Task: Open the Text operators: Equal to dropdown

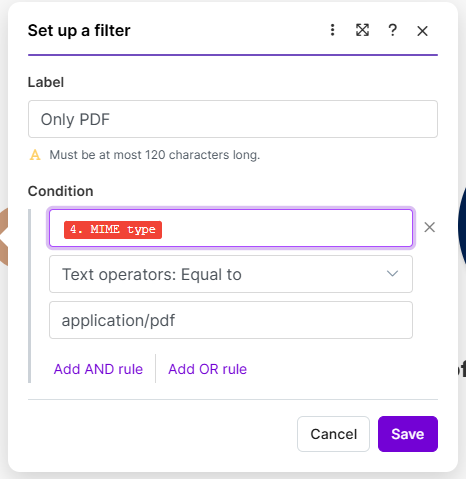Action: [x=231, y=274]
